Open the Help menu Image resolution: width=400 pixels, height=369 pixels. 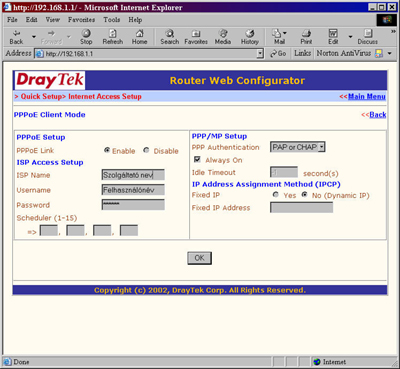coord(135,20)
